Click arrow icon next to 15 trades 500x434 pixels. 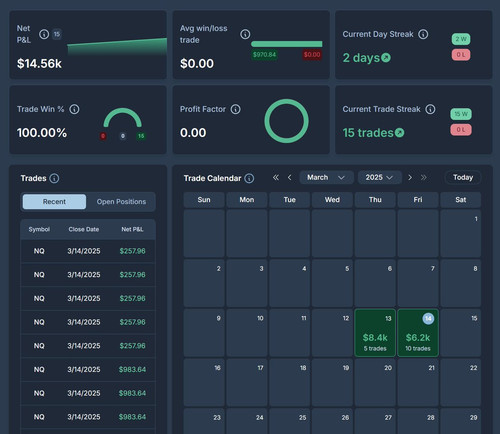click(x=400, y=133)
